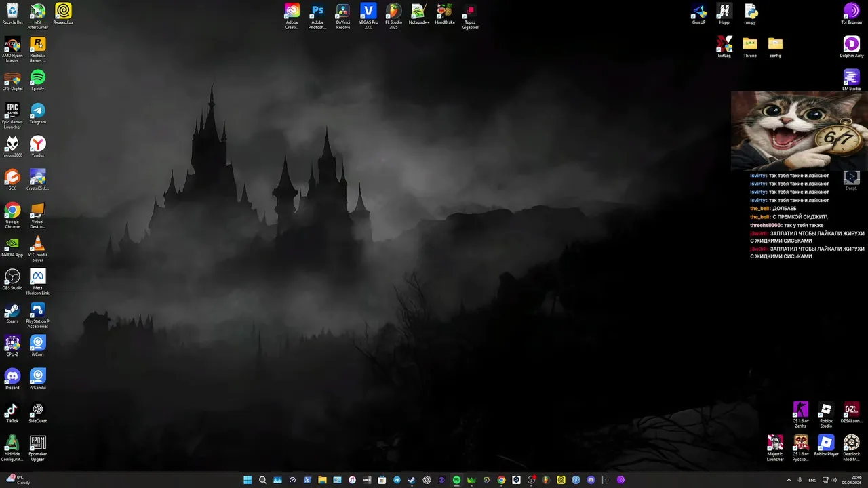Open the volume control in system tray
The image size is (868, 488).
coord(834,480)
